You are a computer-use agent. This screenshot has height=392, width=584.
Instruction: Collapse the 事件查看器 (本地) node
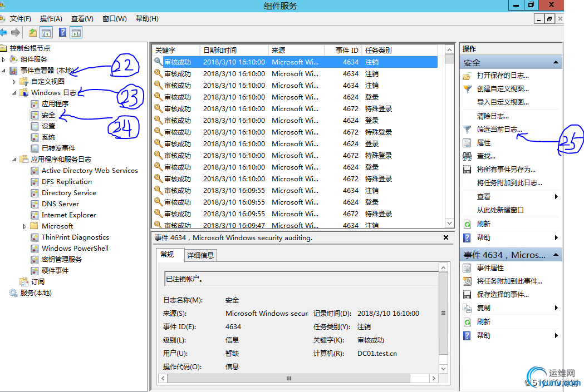(4, 70)
